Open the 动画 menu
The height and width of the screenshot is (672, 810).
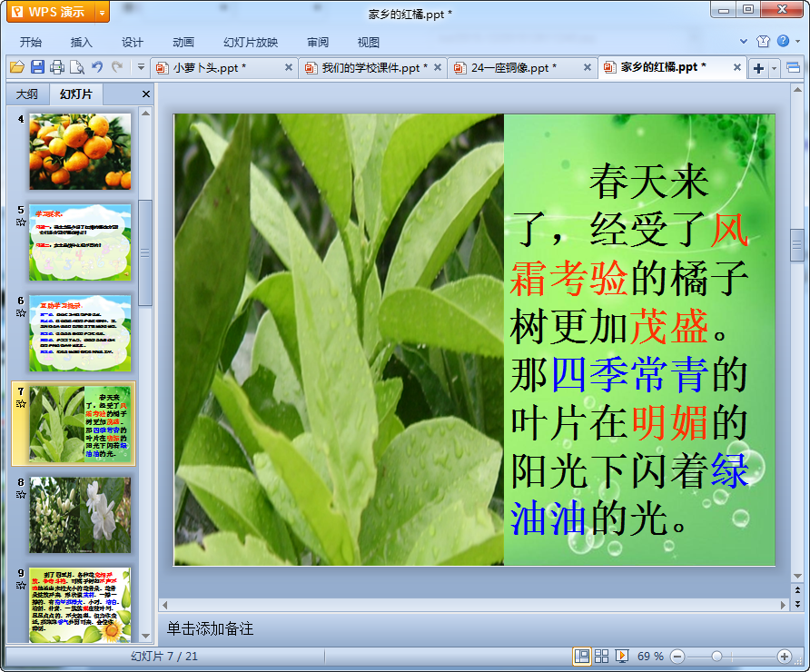click(183, 43)
